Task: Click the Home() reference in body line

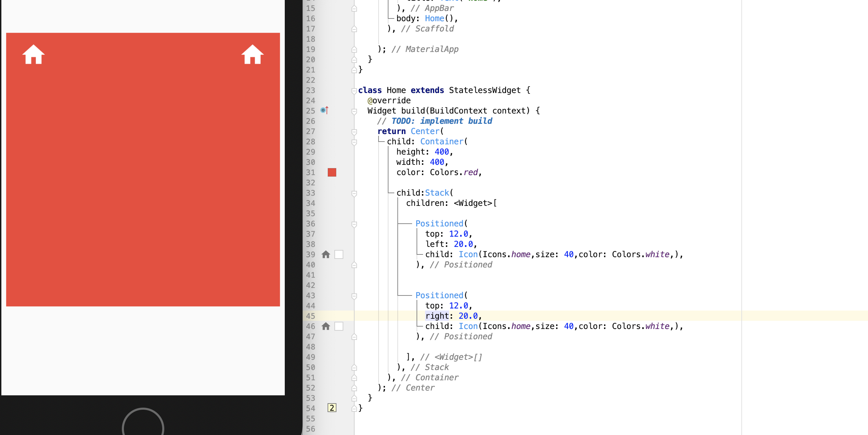Action: [434, 18]
